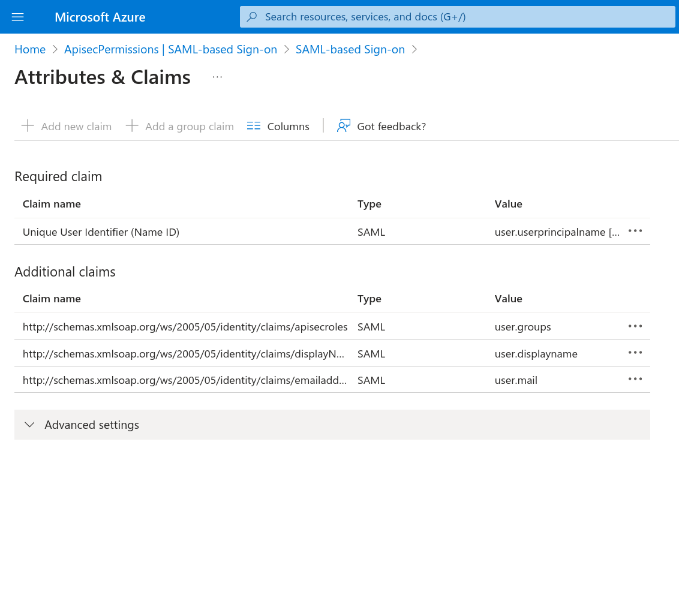Click the Microsoft Azure portal title
The image size is (679, 616).
pyautogui.click(x=100, y=17)
